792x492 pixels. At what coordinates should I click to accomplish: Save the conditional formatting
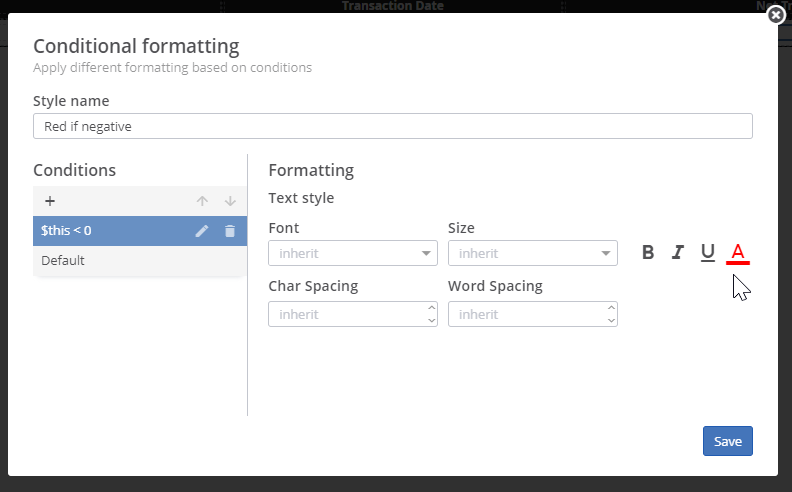(x=727, y=441)
